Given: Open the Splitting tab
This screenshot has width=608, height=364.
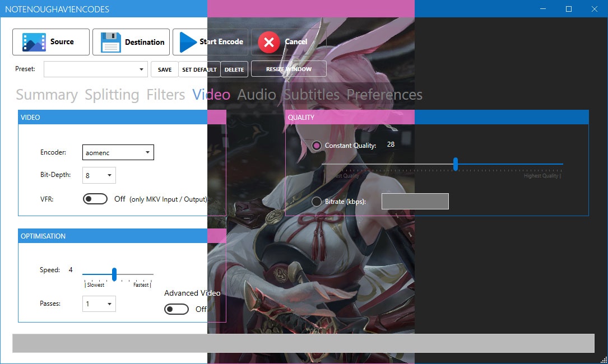Looking at the screenshot, I should [112, 95].
